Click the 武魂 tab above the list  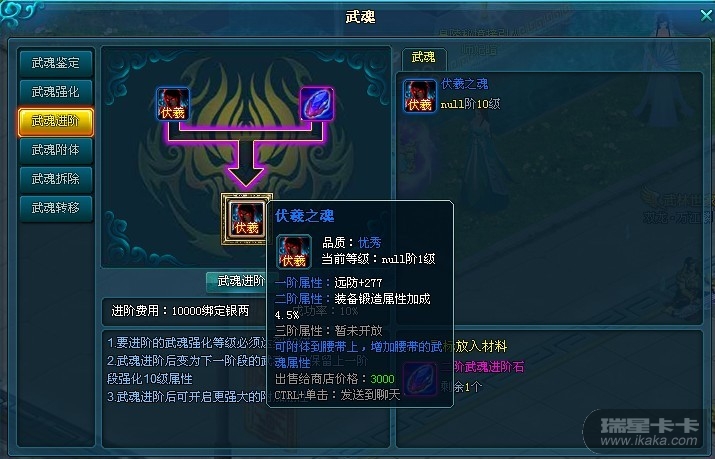tap(424, 57)
